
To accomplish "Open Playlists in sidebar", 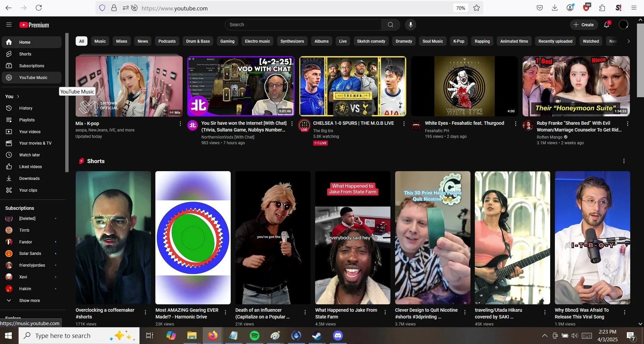I will pyautogui.click(x=32, y=120).
